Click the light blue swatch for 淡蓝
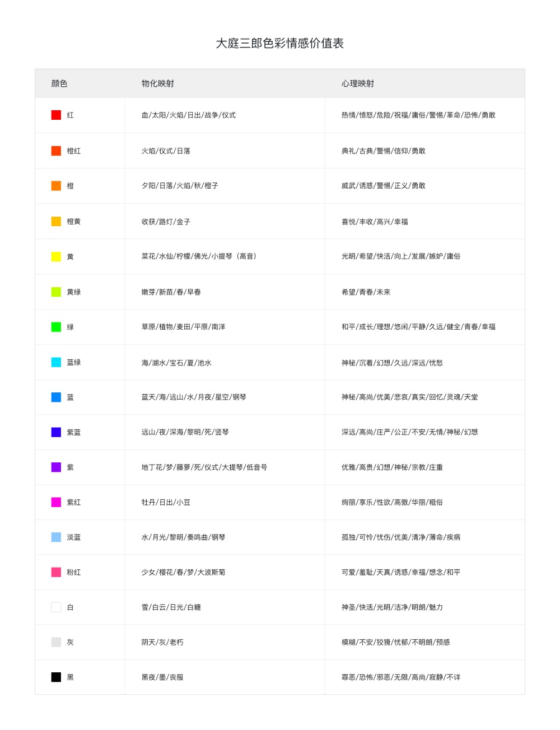This screenshot has width=560, height=730. click(56, 537)
